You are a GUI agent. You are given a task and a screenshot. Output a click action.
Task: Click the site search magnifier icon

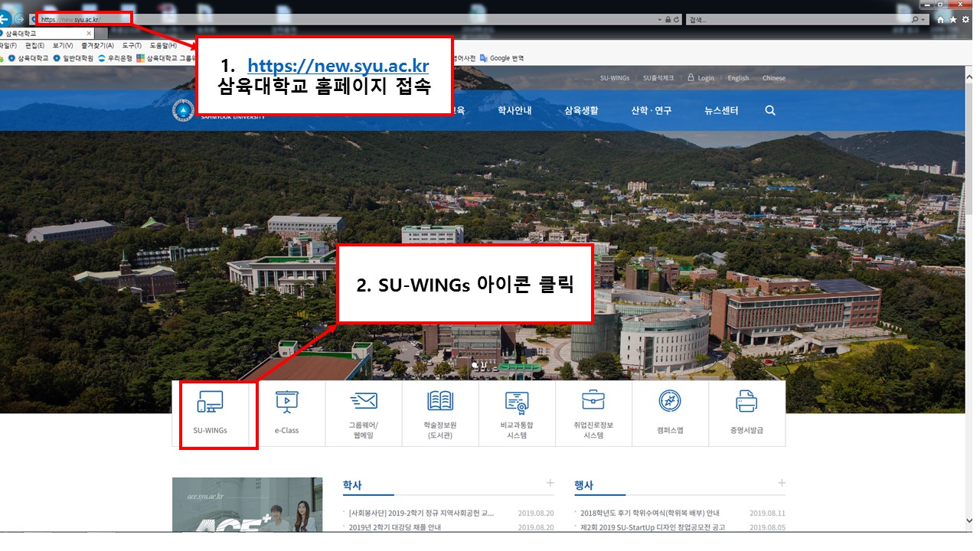point(770,110)
